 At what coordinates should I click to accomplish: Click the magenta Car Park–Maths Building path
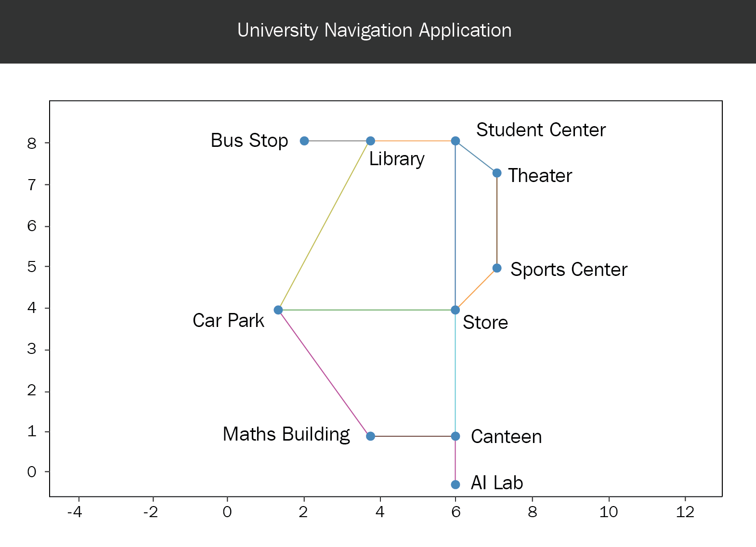point(324,373)
